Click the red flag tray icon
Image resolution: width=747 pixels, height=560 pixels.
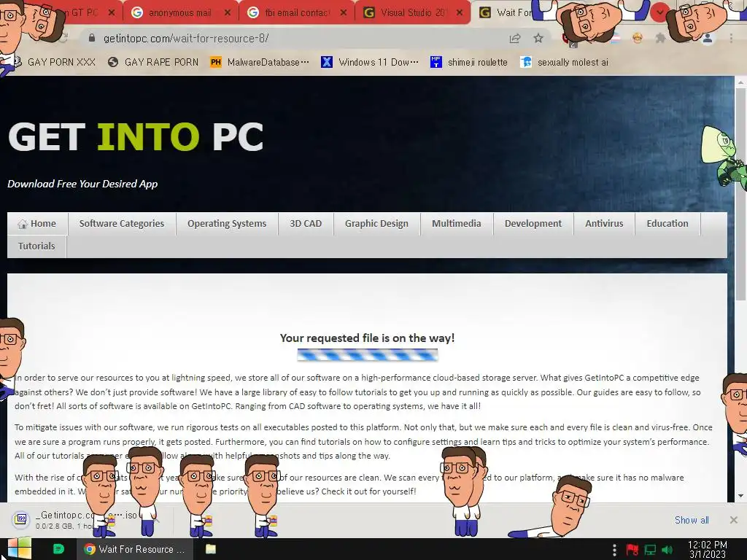[632, 550]
